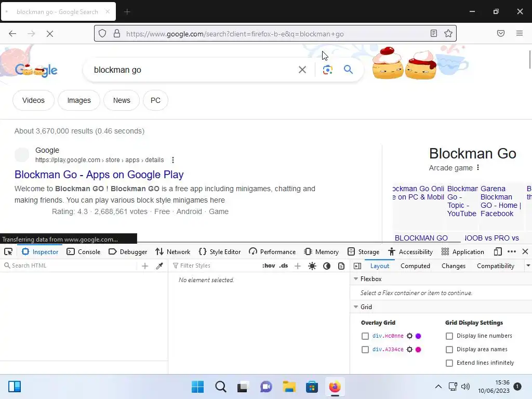Select the Computed sidebar tab

click(415, 266)
